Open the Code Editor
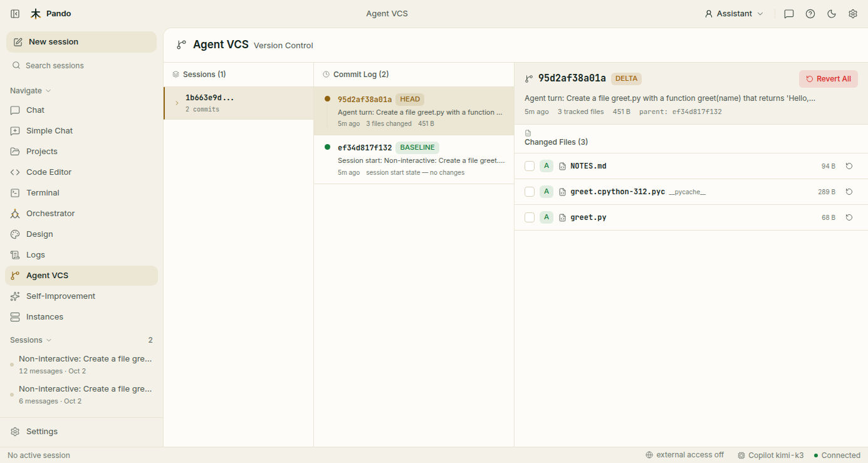The width and height of the screenshot is (868, 463). [x=81, y=172]
